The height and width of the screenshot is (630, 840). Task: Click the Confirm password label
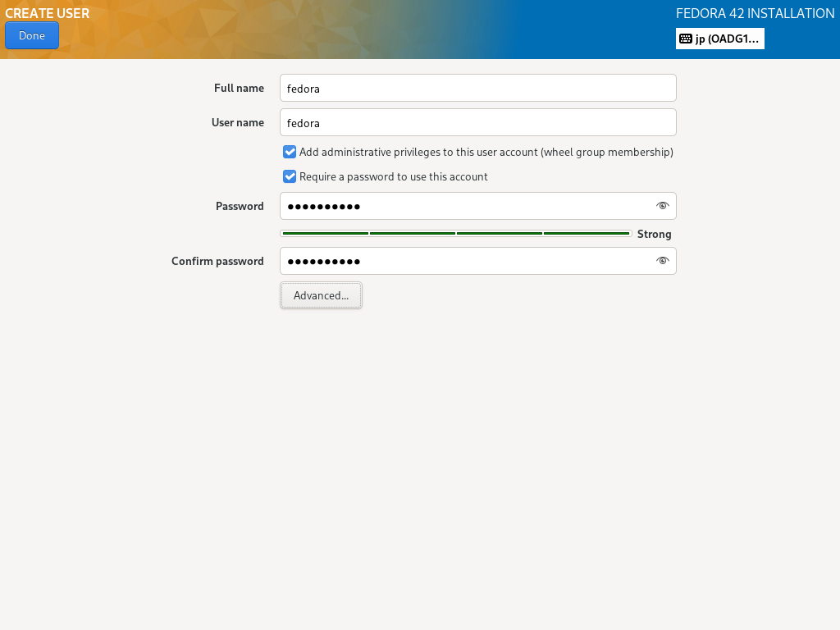point(217,261)
